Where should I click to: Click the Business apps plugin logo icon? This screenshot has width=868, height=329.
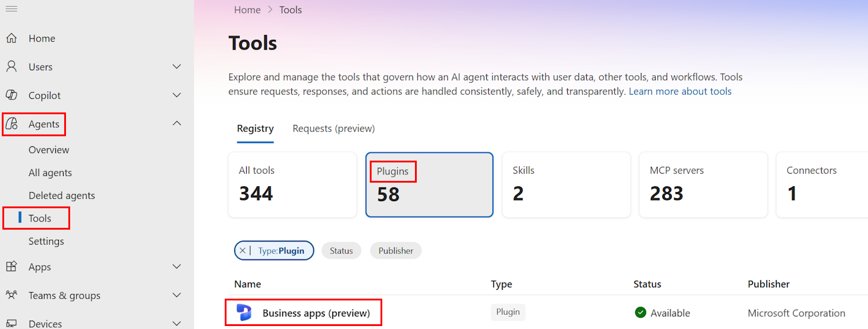point(244,313)
